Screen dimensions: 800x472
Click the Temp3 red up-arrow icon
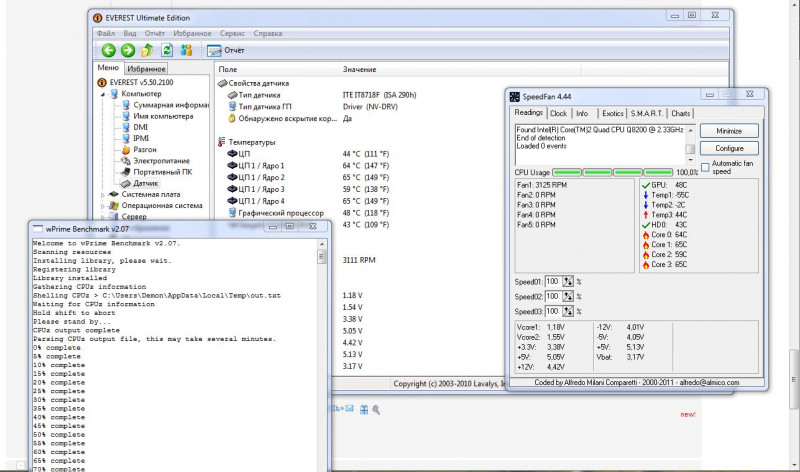tap(645, 215)
